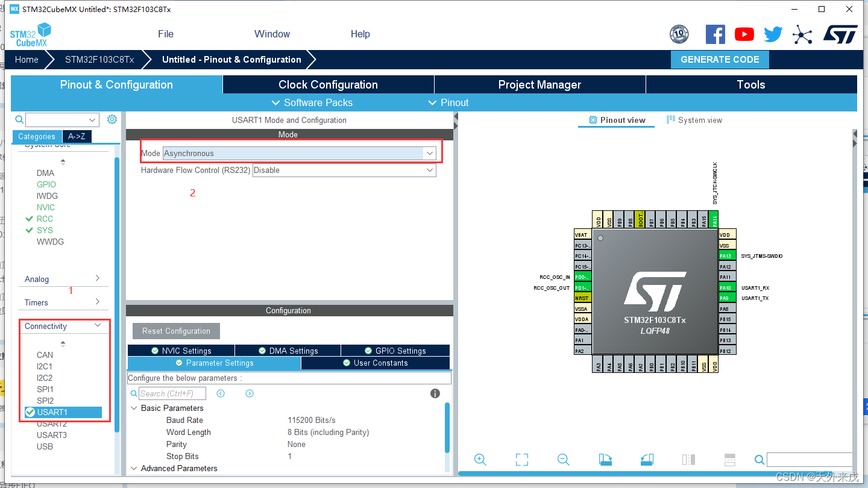The height and width of the screenshot is (488, 868).
Task: Rotate the chip counterclockwise
Action: point(646,459)
